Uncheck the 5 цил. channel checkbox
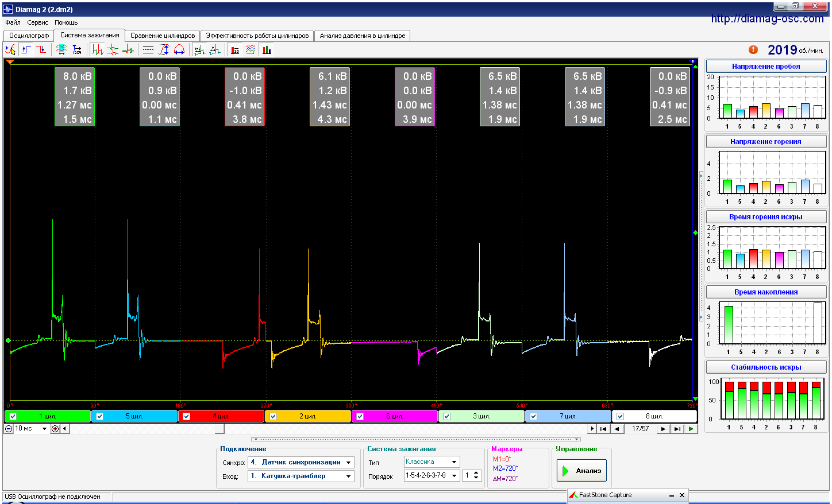This screenshot has height=504, width=832. click(100, 416)
